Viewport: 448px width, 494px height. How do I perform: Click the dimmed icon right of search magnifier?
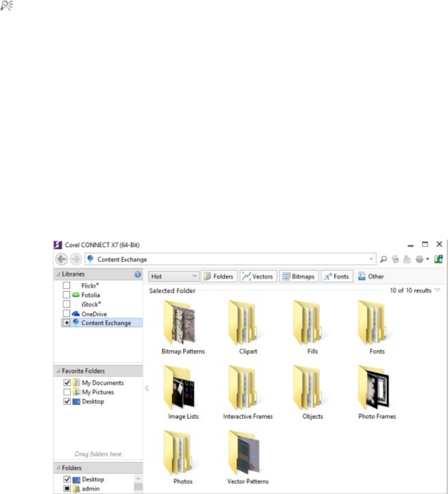395,260
